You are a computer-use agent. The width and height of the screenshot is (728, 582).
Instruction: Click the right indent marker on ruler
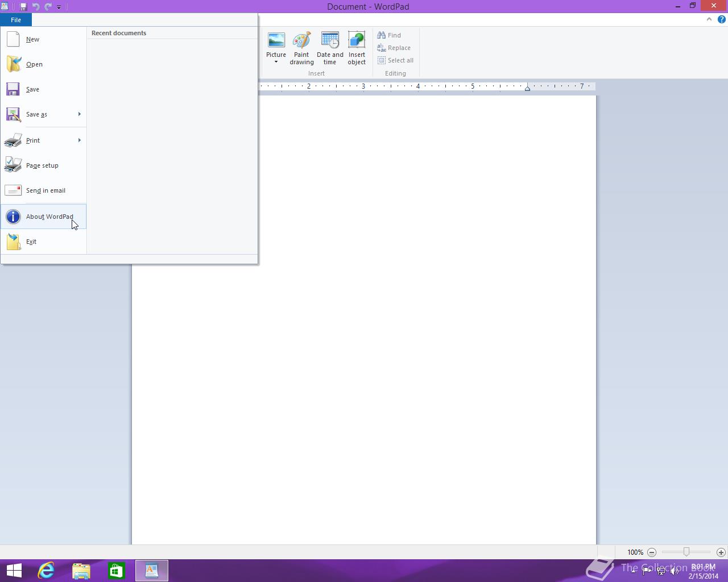point(527,88)
